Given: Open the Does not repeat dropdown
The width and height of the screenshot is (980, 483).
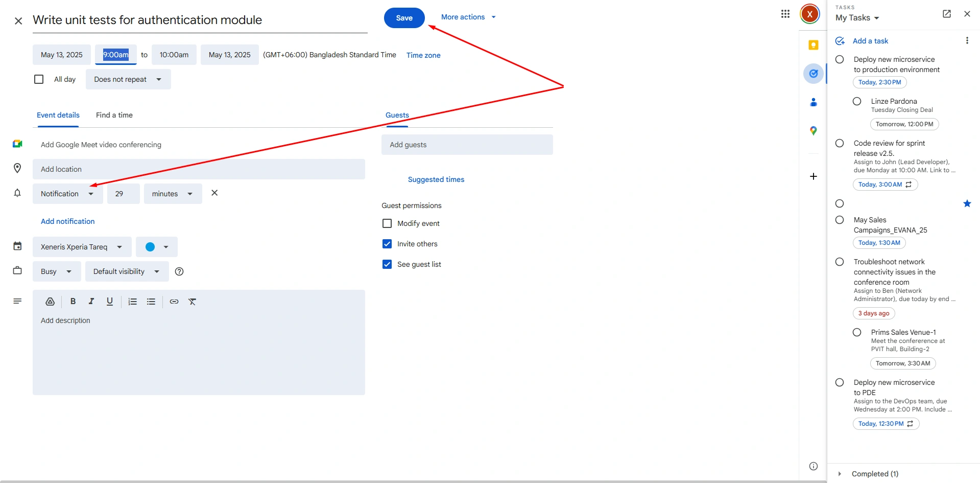Looking at the screenshot, I should tap(128, 79).
